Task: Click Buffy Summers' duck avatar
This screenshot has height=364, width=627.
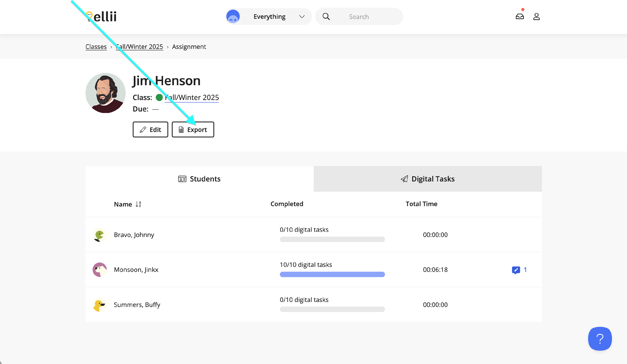Action: click(x=99, y=304)
